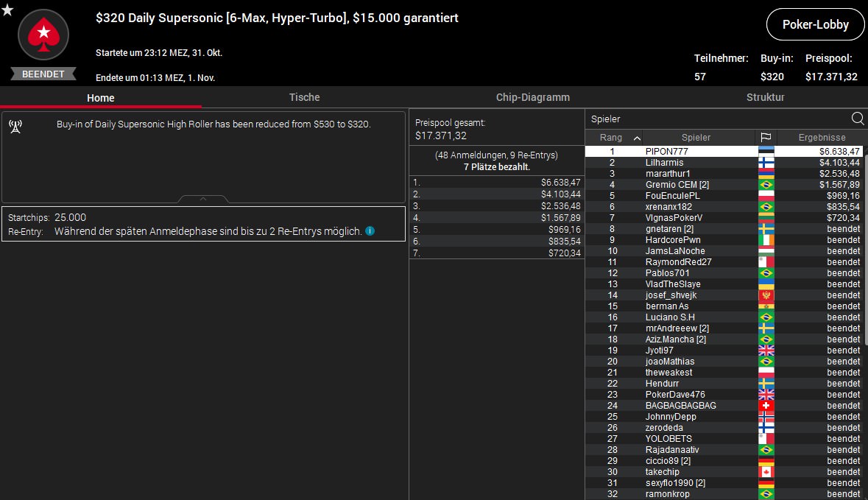Toggle Rang column sort arrow
The height and width of the screenshot is (500, 868).
637,138
